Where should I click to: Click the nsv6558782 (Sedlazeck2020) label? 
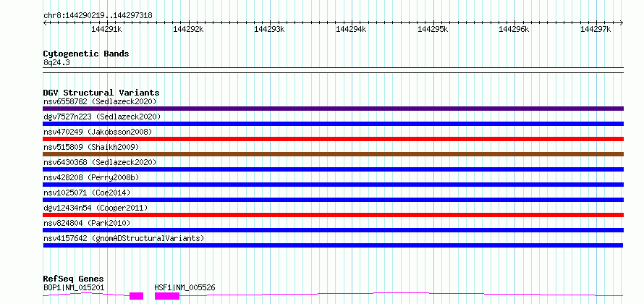100,101
